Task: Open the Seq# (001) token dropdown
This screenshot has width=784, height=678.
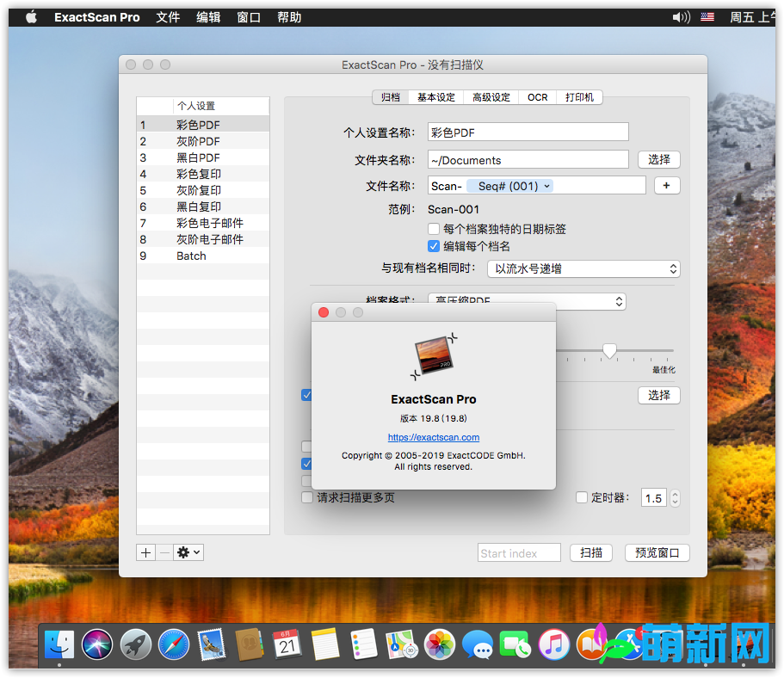Action: (x=509, y=186)
